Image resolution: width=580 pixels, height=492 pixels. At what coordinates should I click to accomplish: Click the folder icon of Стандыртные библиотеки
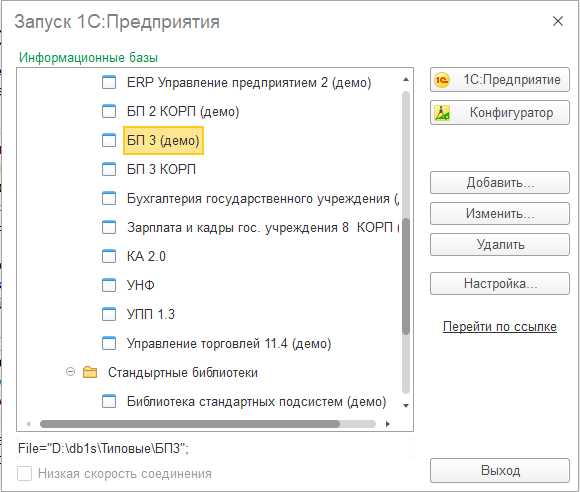point(90,372)
